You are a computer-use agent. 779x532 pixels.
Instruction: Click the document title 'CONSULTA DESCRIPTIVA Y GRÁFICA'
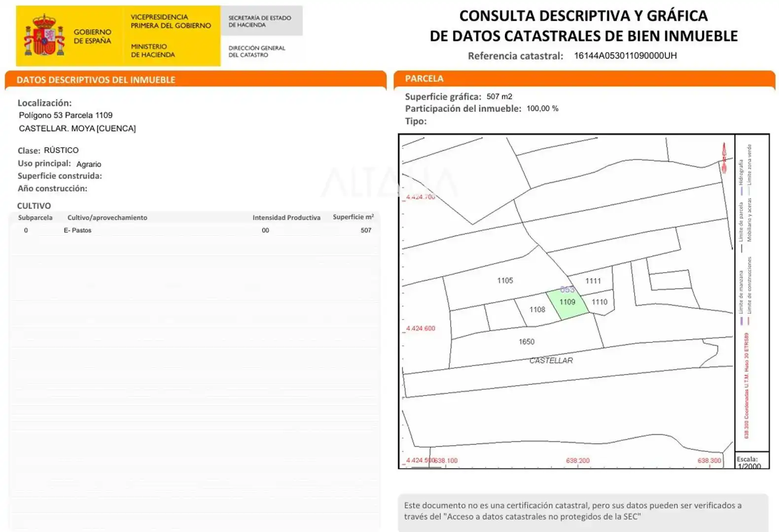click(x=583, y=16)
